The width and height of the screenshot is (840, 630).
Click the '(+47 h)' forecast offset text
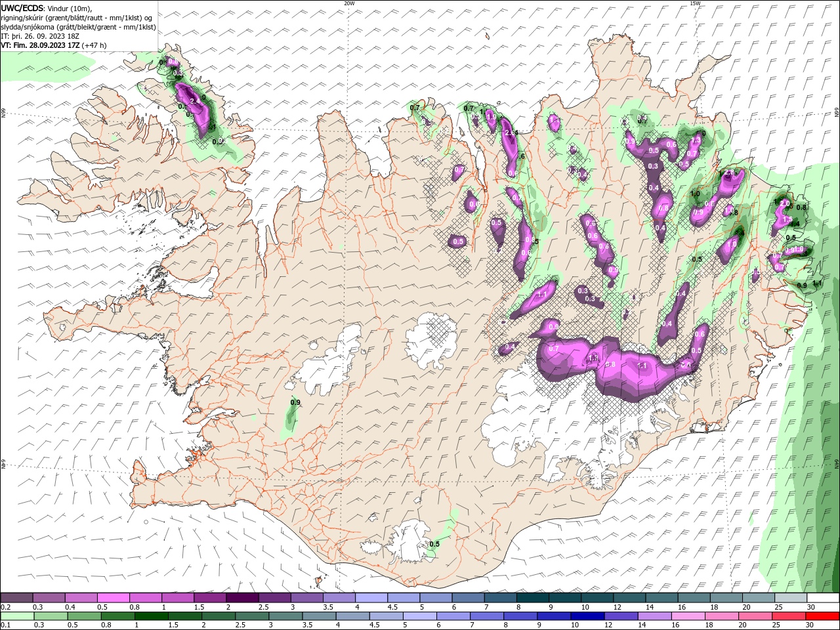(94, 45)
